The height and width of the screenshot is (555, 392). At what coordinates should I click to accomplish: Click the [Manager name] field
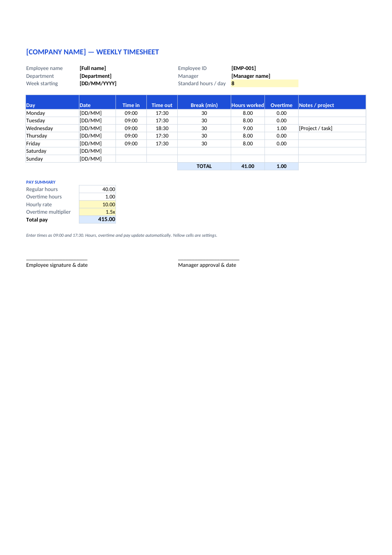251,76
